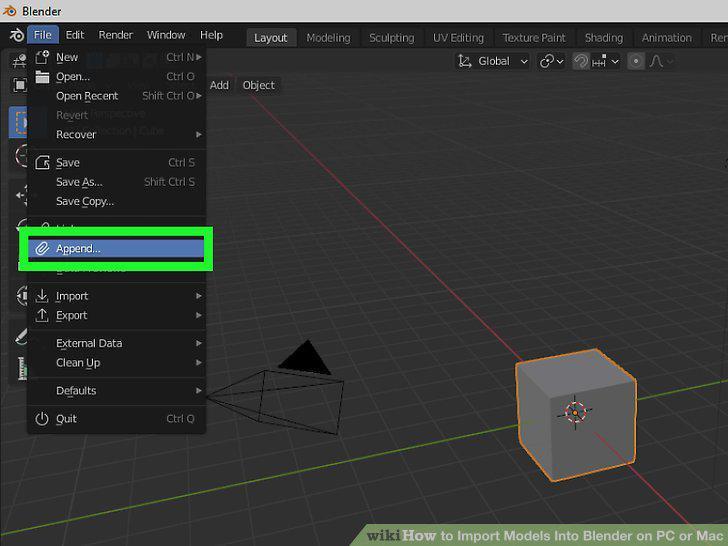Open the snap options dropdown
The height and width of the screenshot is (546, 728).
point(605,61)
